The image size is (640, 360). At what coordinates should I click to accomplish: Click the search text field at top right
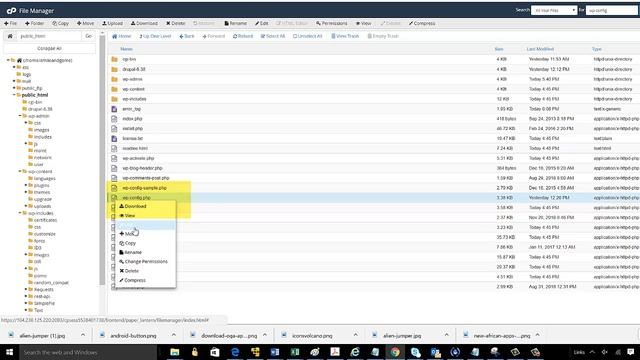pos(612,10)
